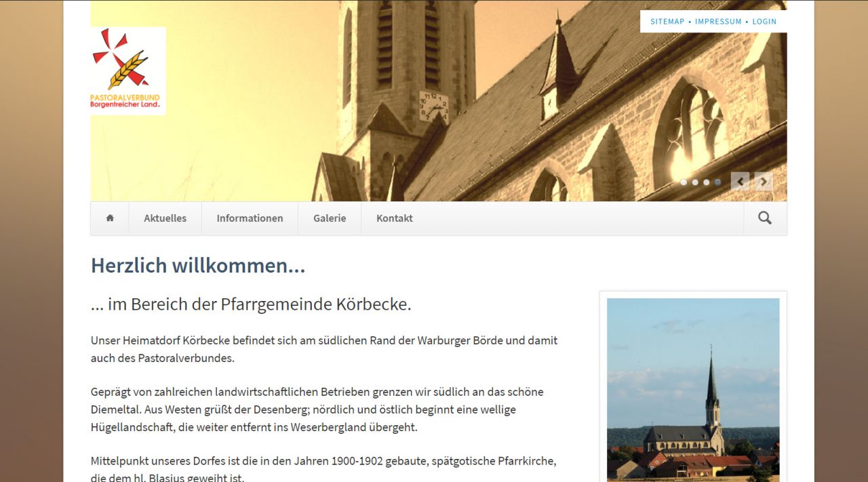Screen dimensions: 868x482
Task: Go to the Kontakt page
Action: (395, 218)
